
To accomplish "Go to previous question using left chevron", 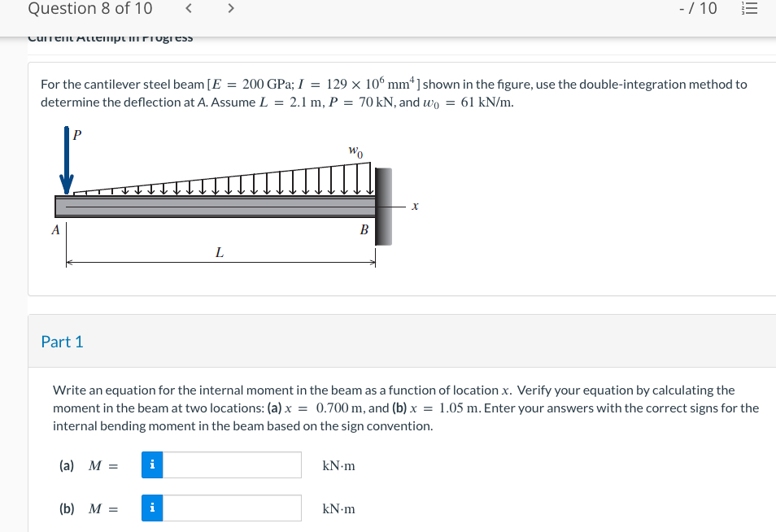I will (188, 9).
